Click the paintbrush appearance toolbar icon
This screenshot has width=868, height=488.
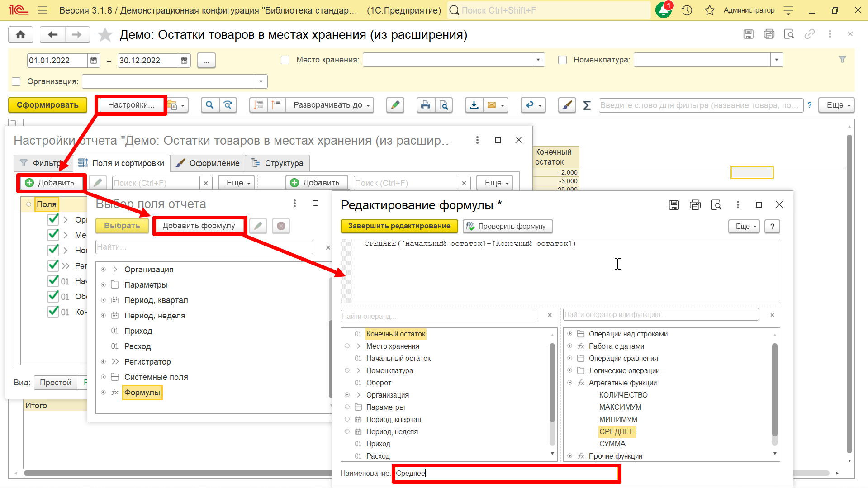tap(567, 105)
